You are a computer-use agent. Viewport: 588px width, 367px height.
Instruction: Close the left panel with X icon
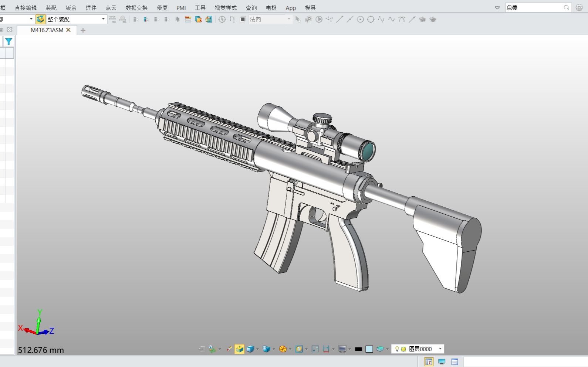pyautogui.click(x=10, y=30)
